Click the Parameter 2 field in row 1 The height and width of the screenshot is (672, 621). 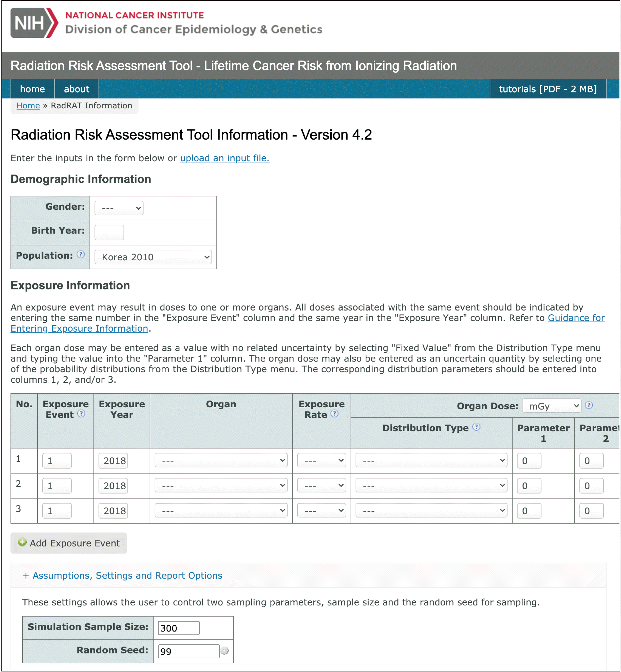[x=592, y=461]
